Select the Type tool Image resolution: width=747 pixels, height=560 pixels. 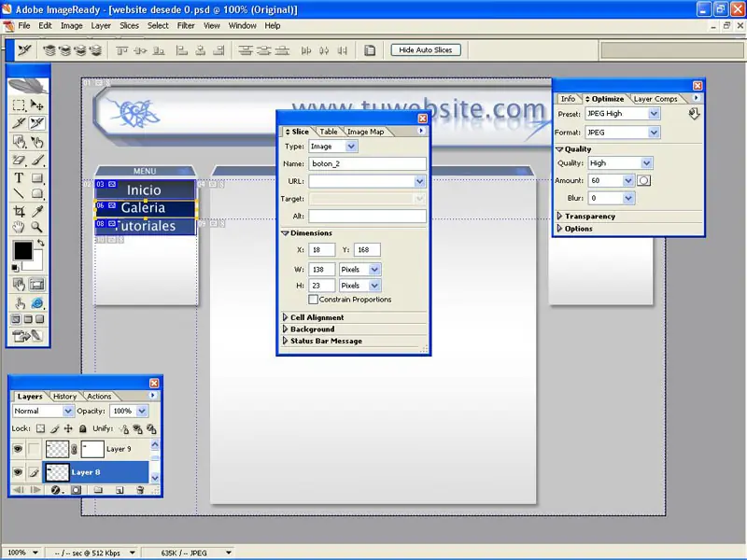coord(17,175)
